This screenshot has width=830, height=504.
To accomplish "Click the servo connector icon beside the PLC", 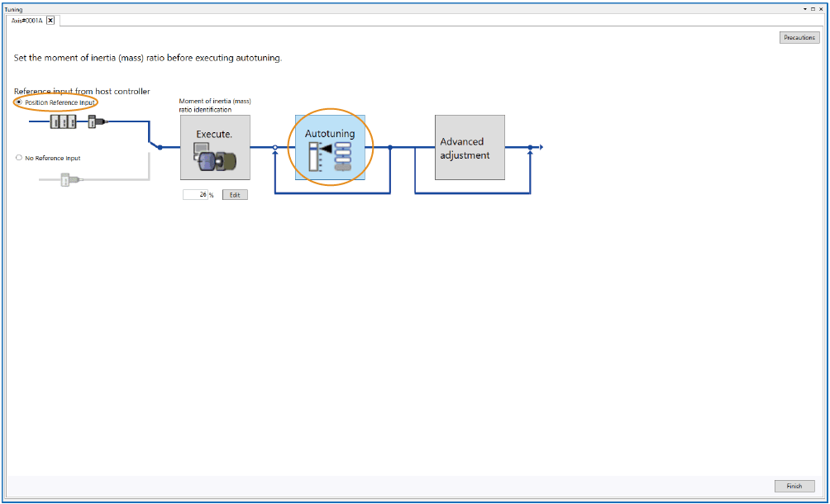I will [97, 122].
